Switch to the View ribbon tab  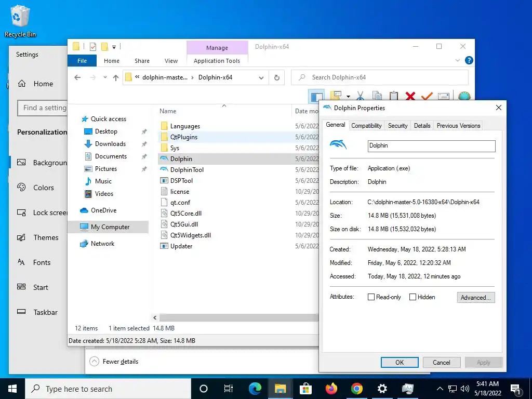point(171,61)
